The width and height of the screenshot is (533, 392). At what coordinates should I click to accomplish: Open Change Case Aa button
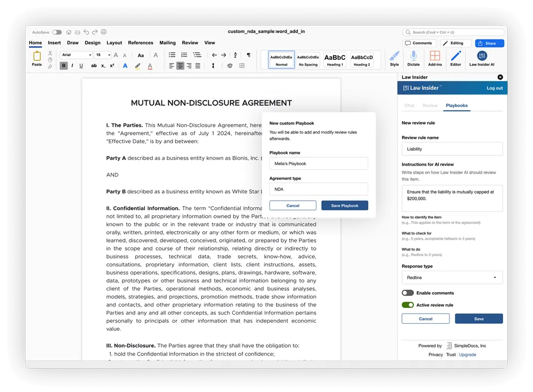(x=141, y=56)
